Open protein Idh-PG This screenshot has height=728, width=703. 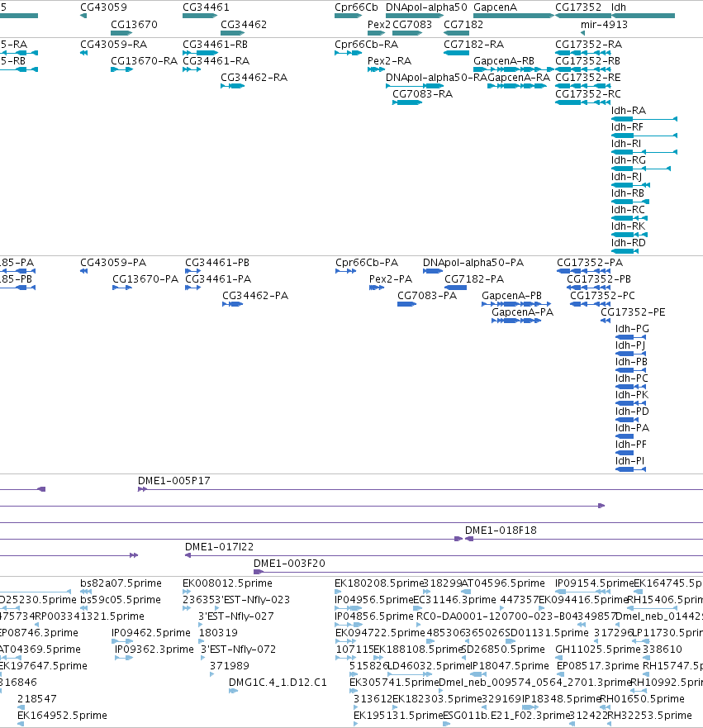(633, 329)
